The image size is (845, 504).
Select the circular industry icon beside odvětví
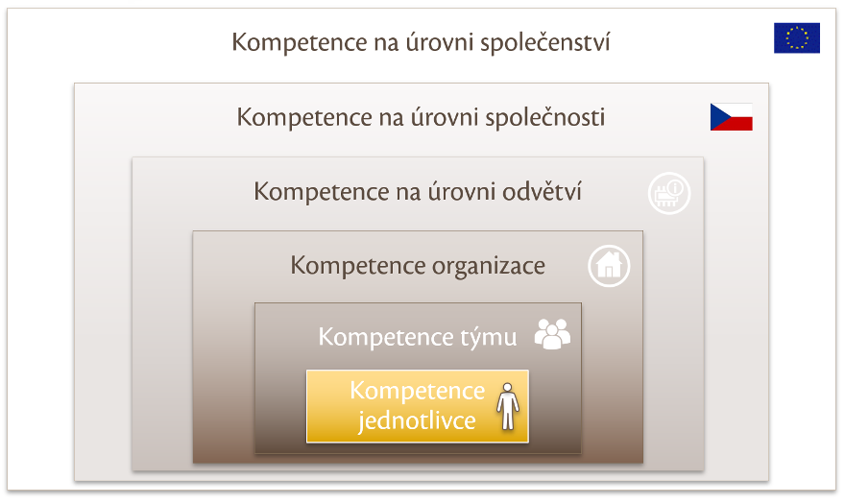click(669, 193)
